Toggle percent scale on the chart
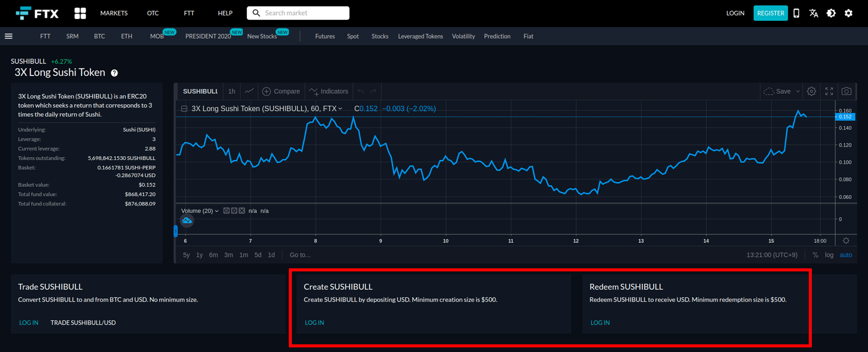 coord(815,255)
